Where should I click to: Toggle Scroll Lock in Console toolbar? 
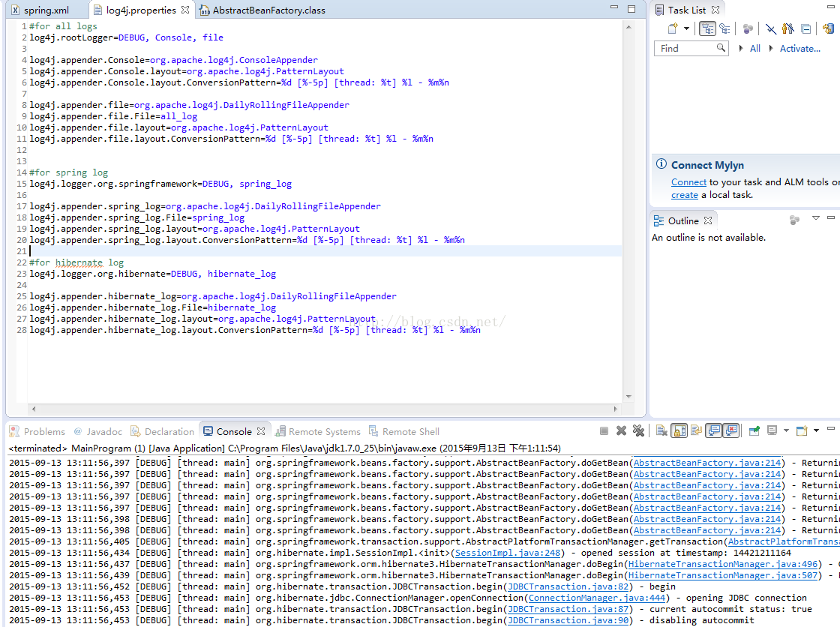(679, 431)
